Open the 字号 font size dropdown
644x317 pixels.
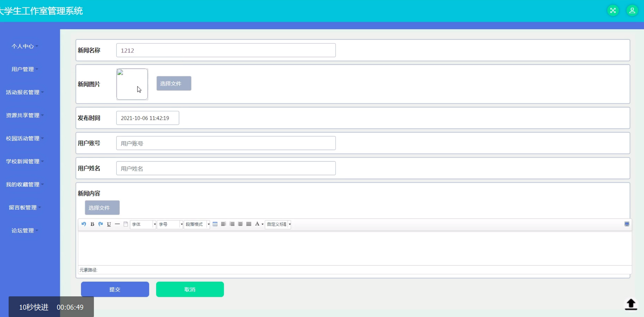(170, 224)
